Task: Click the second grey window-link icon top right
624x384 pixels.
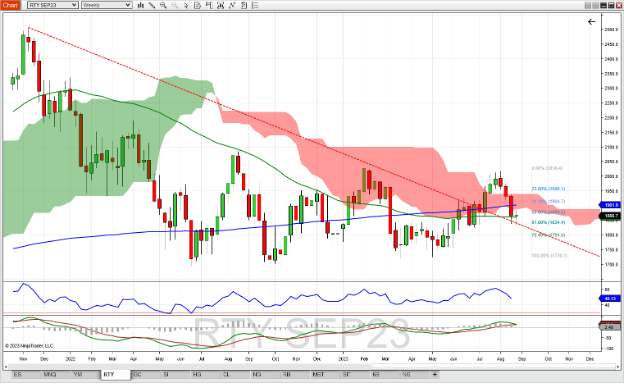Action: pos(595,5)
